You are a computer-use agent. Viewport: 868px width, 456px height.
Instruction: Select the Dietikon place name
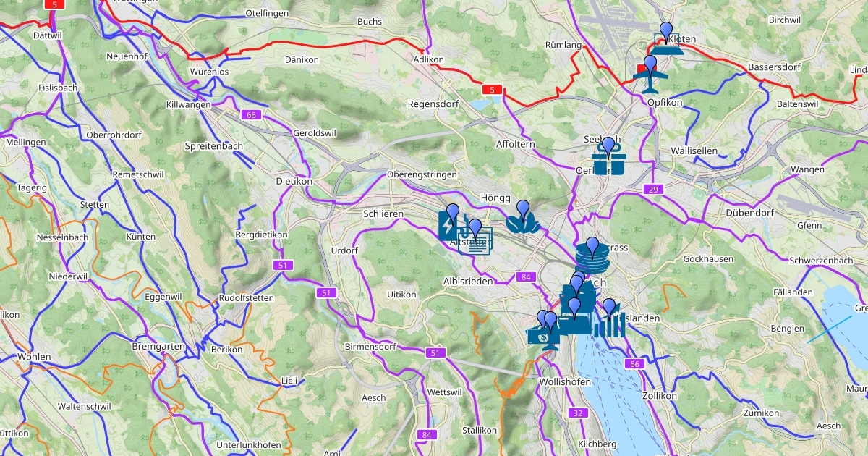[x=294, y=181]
